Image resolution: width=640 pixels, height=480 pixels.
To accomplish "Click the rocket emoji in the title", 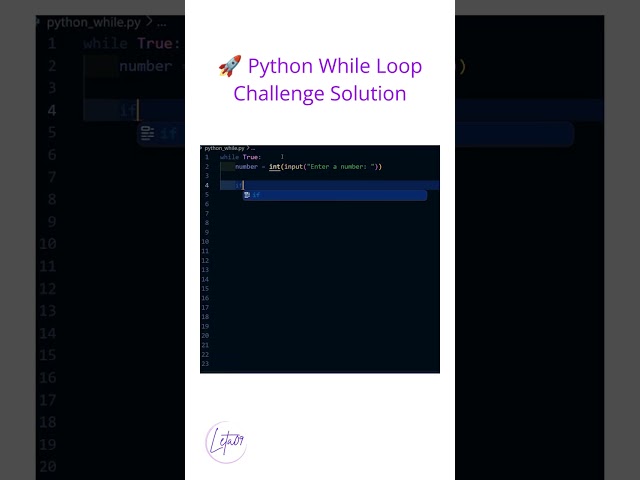I will 230,66.
